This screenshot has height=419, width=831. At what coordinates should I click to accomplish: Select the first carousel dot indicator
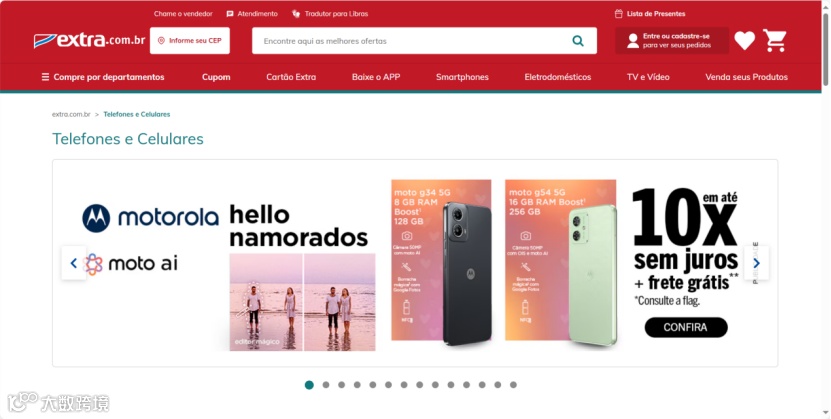(x=310, y=385)
